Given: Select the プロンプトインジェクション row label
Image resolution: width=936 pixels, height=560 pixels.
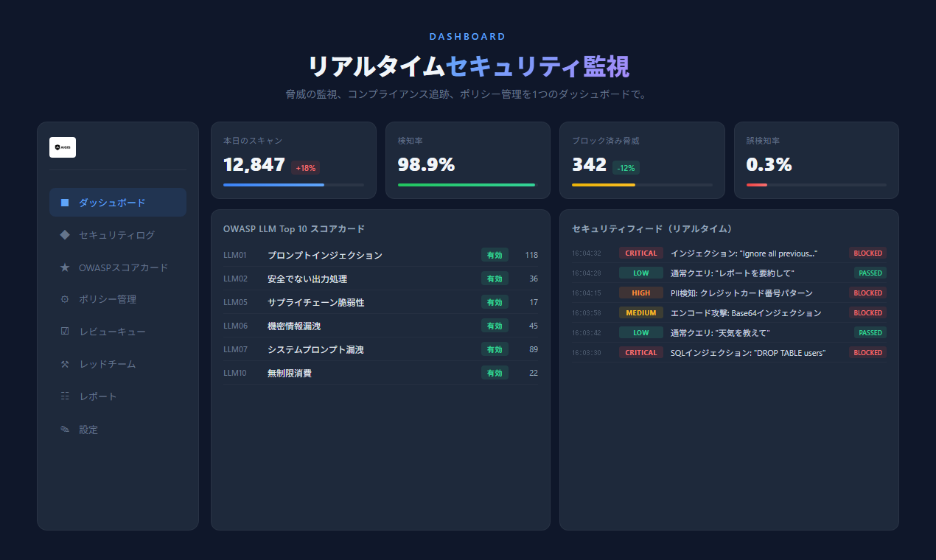Looking at the screenshot, I should [325, 255].
